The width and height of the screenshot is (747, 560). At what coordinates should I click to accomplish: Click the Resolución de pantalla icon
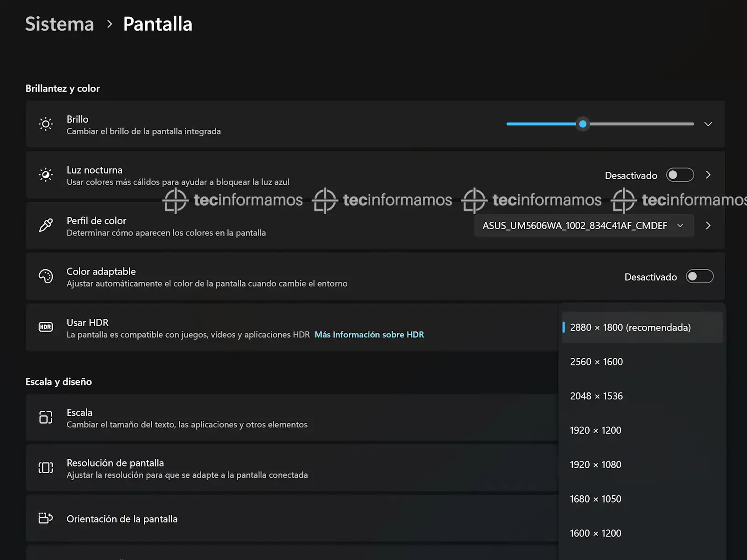46,468
